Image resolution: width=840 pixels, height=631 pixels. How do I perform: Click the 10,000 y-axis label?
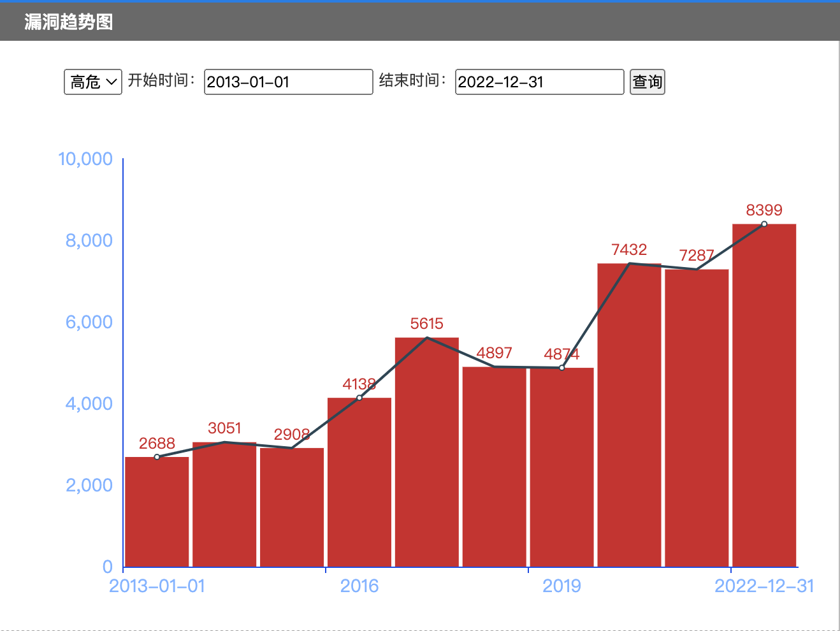[x=85, y=159]
